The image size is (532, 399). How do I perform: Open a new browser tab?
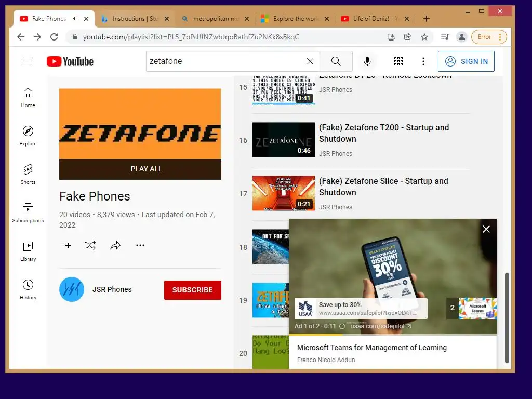tap(427, 19)
